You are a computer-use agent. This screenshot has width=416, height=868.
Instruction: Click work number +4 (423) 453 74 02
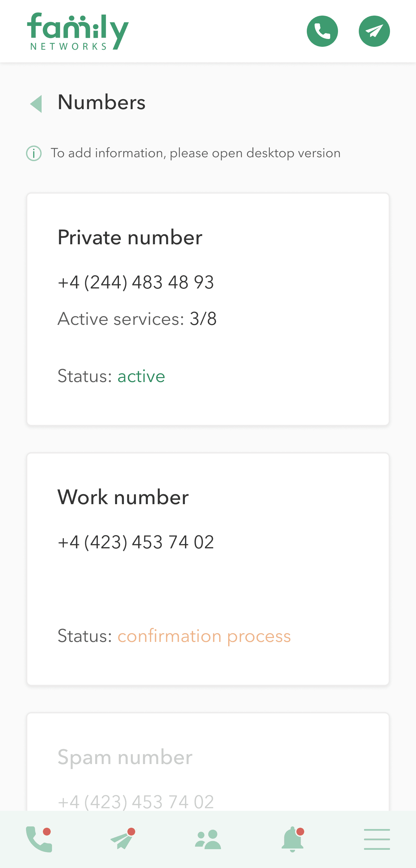tap(136, 542)
